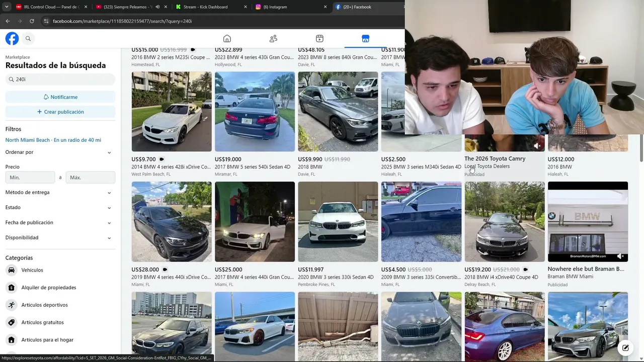Open the 2017 BMW 440i Gran Coupe photo

click(x=255, y=222)
